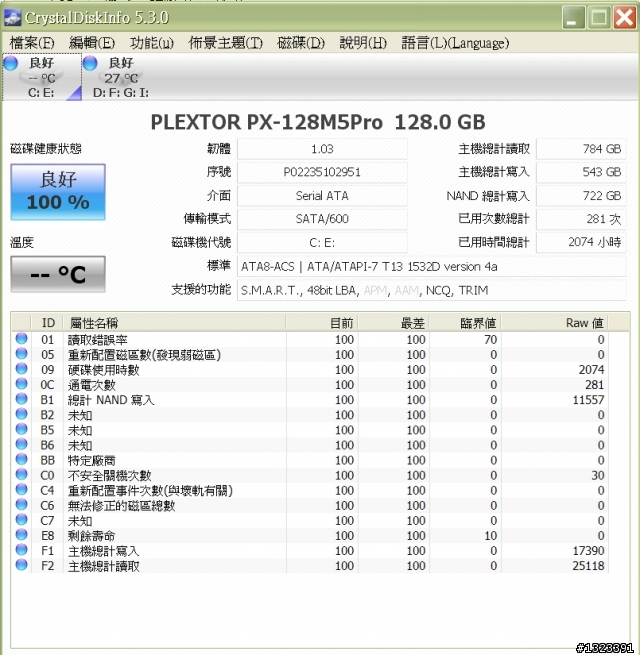Click raw value 25118 in the F2 row
This screenshot has width=640, height=656.
pyautogui.click(x=589, y=566)
